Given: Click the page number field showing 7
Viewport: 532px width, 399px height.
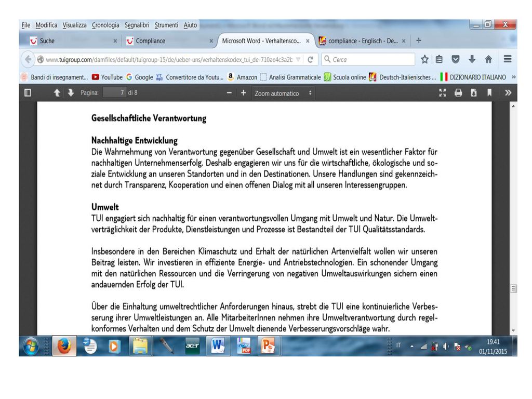Looking at the screenshot, I should click(x=114, y=92).
